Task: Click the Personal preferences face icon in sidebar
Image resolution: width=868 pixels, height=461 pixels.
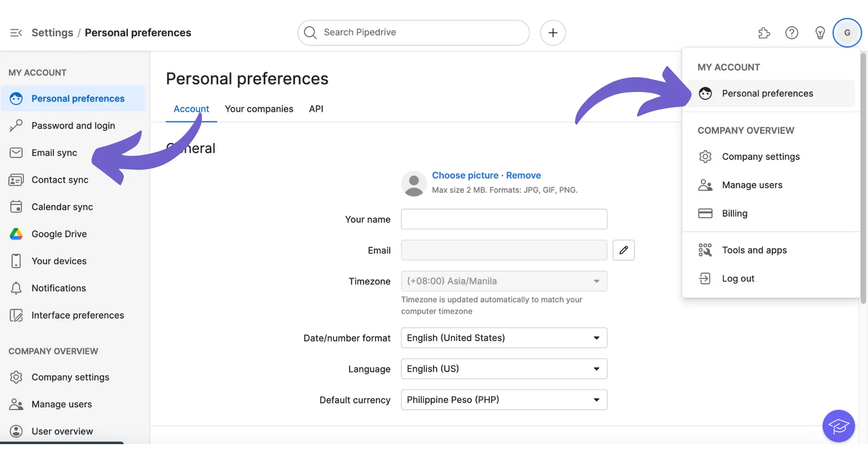Action: 16,99
